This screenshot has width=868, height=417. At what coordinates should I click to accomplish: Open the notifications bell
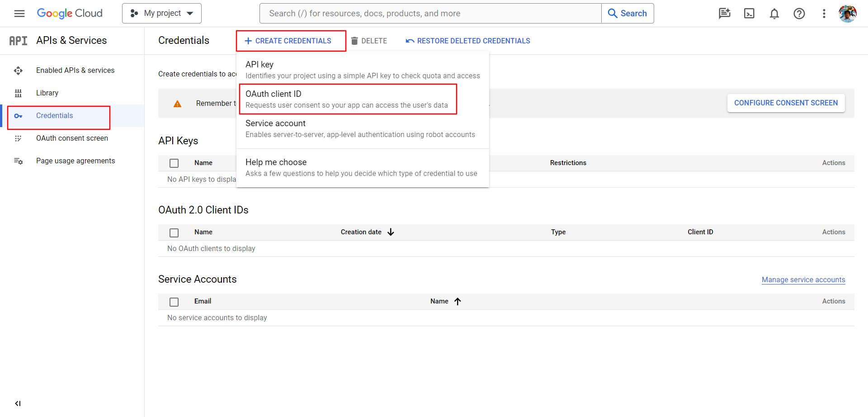point(774,13)
